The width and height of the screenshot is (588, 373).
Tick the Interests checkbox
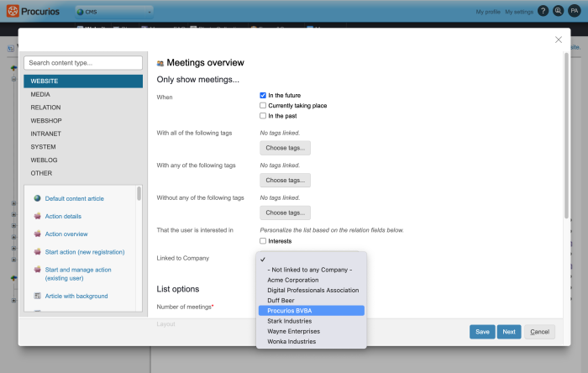coord(263,241)
